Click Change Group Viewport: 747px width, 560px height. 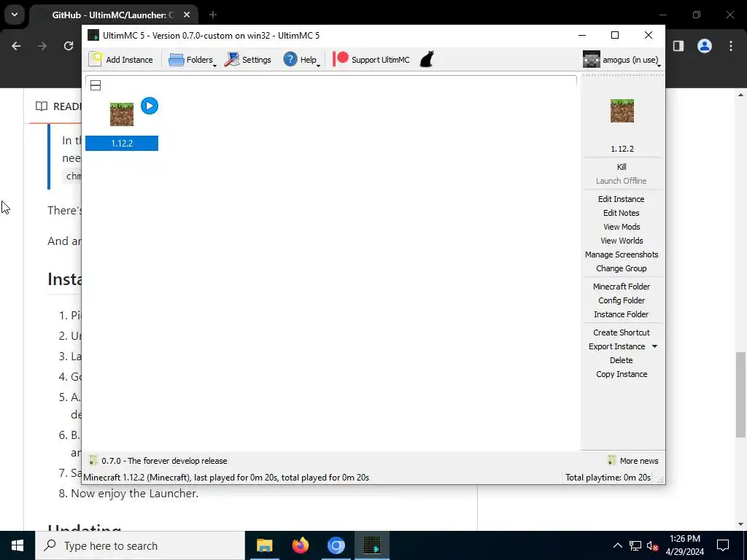pos(622,268)
